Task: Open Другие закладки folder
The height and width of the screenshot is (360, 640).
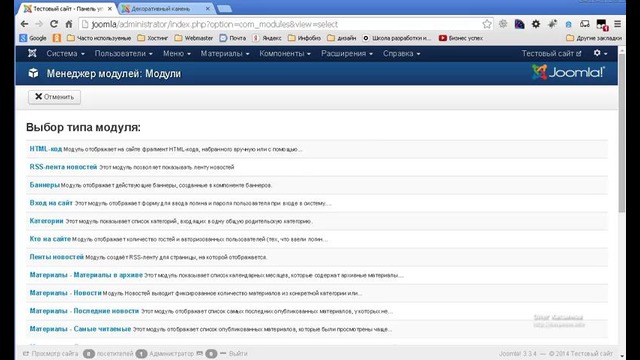Action: coord(594,38)
